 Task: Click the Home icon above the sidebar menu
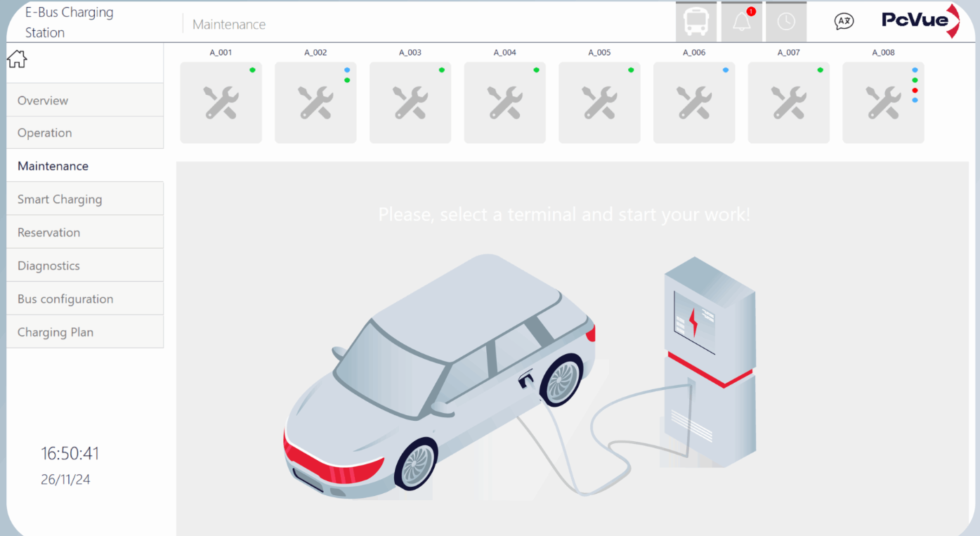(x=16, y=58)
